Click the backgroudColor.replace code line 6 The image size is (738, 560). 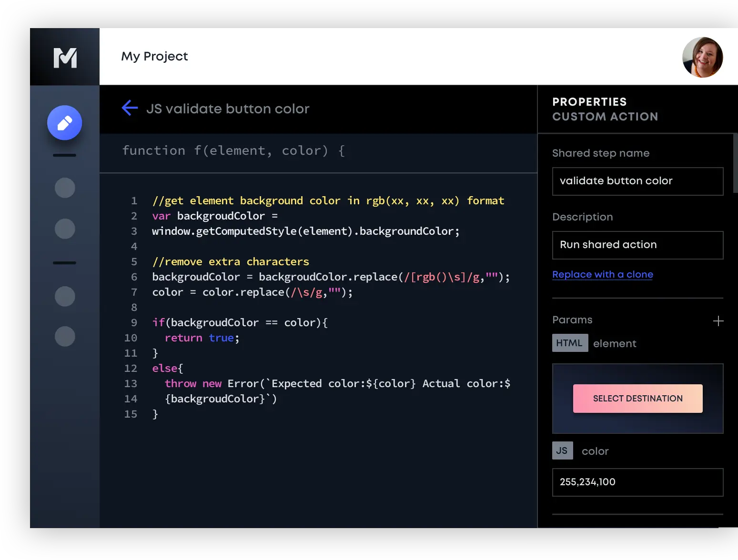coord(331,277)
